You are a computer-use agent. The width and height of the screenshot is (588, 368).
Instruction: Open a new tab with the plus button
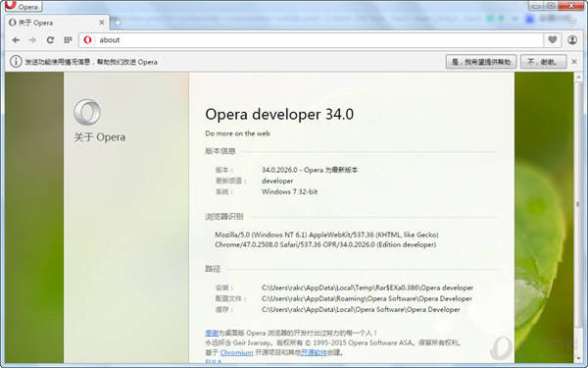tap(118, 23)
